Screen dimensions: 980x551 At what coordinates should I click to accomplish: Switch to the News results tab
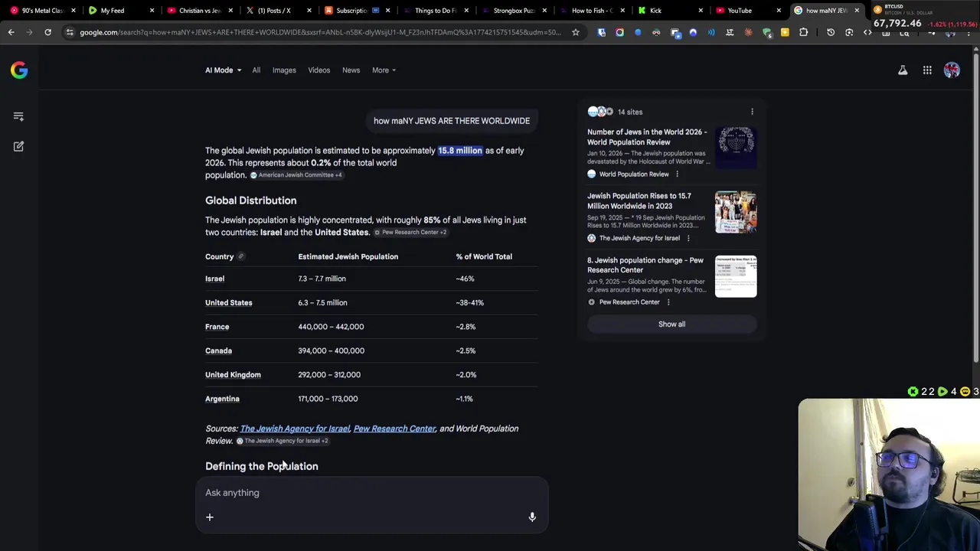351,70
